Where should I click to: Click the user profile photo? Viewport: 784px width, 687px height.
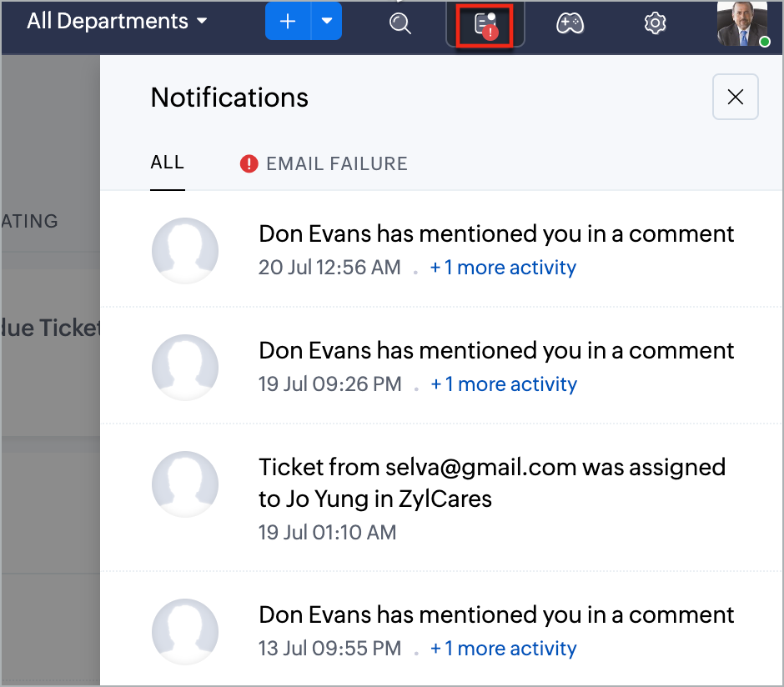click(742, 23)
